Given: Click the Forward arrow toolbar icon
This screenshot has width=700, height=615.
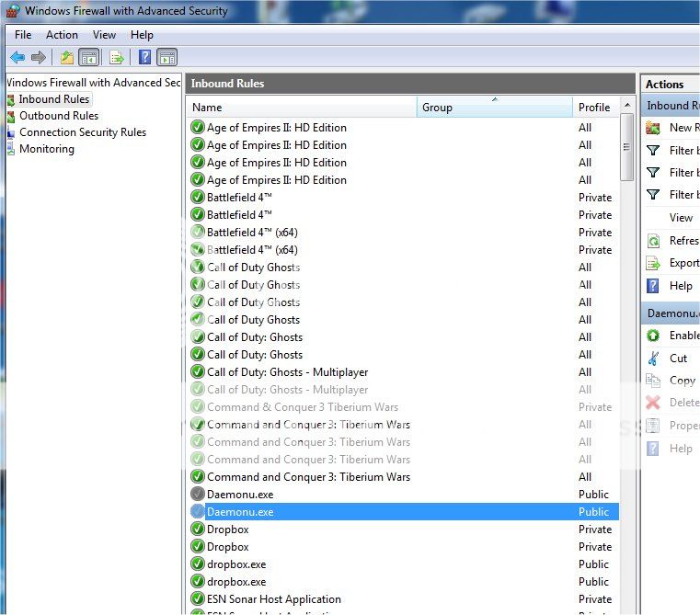Looking at the screenshot, I should coord(39,57).
